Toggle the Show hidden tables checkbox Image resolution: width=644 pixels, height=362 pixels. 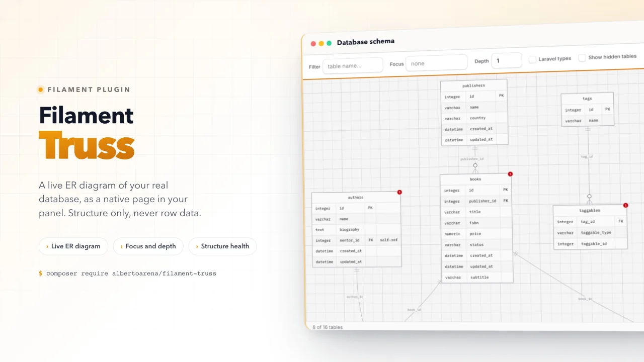(x=582, y=58)
